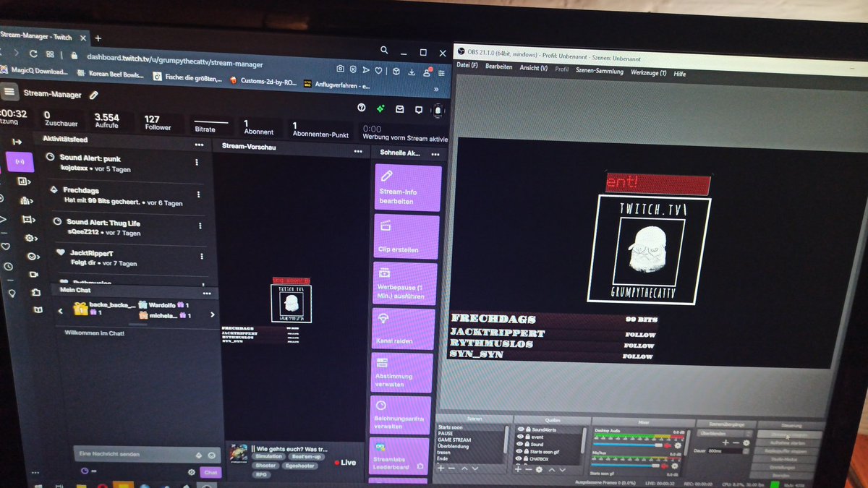Open Mic/Aux settings gear in Mixer
Screen dimensions: 868x488
pos(675,466)
